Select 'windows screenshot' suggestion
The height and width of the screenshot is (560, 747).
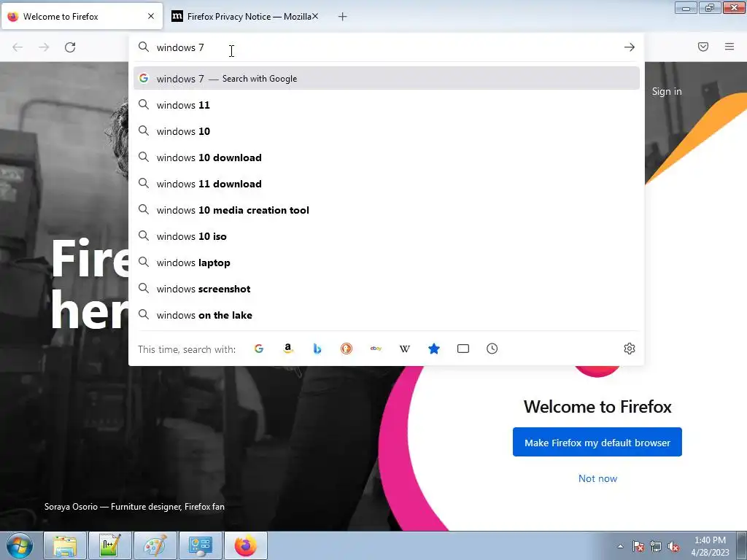pyautogui.click(x=387, y=289)
